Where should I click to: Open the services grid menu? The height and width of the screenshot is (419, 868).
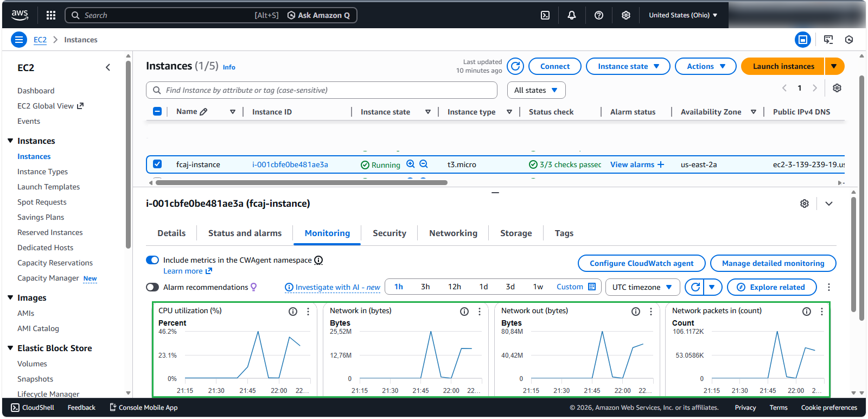click(51, 15)
